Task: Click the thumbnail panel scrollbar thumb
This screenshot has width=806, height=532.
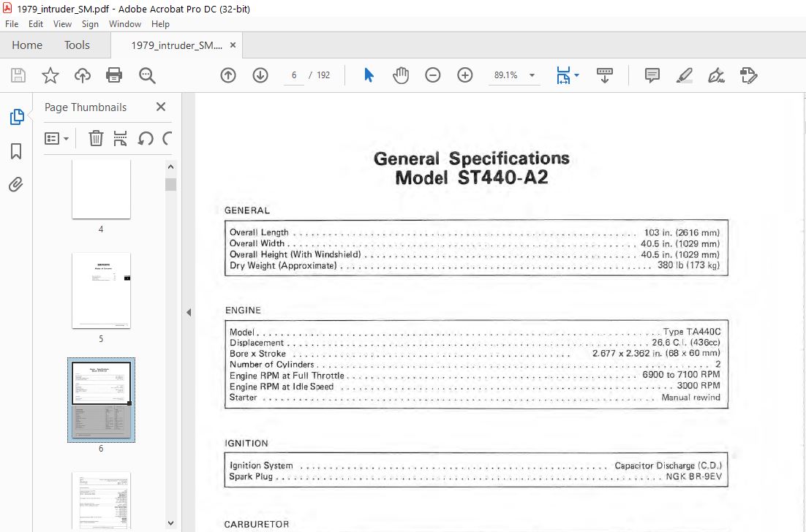Action: (x=170, y=184)
